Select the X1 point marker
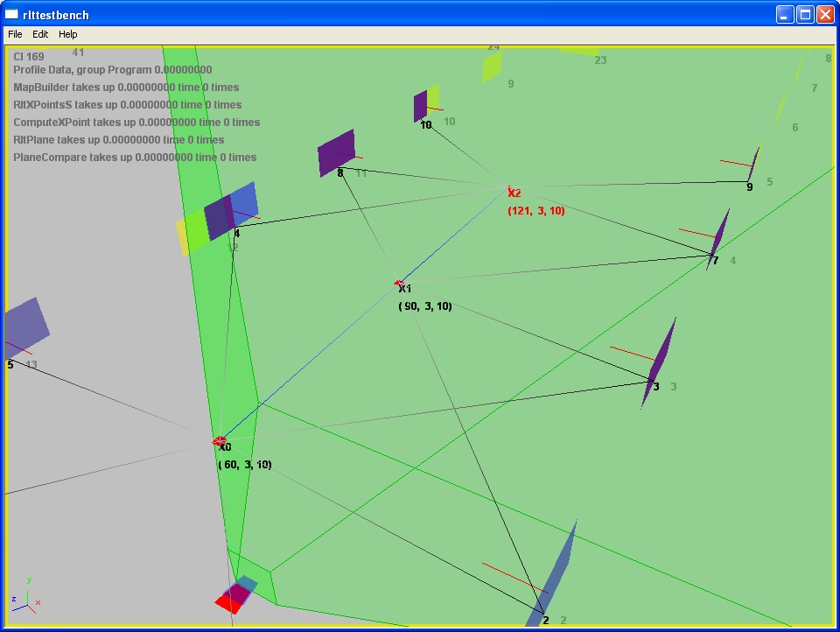 [401, 285]
